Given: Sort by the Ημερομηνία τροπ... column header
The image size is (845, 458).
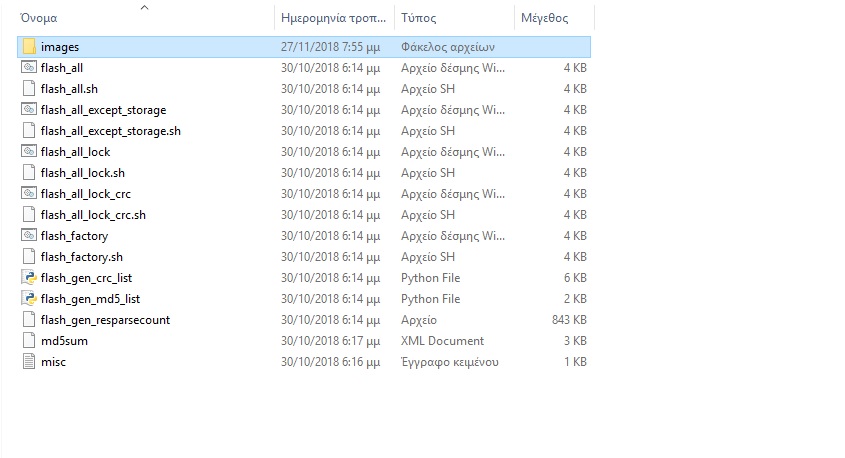Looking at the screenshot, I should tap(332, 19).
